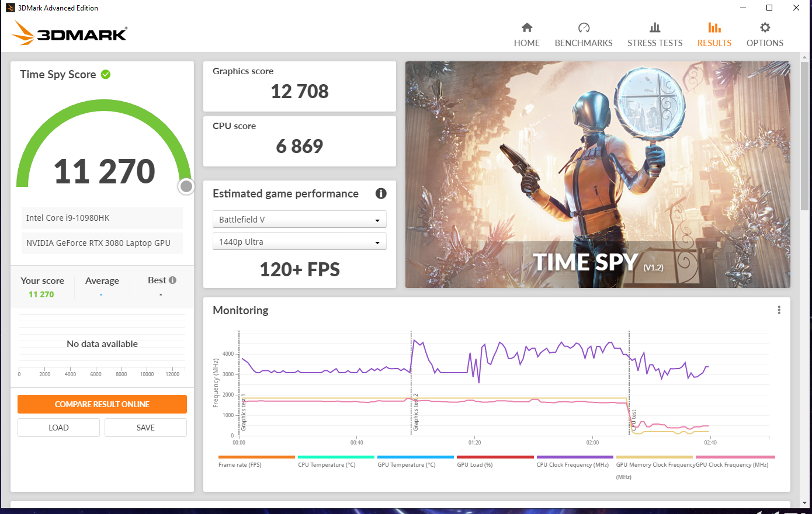
Task: Click the Time Spy benchmark artwork image
Action: (597, 175)
